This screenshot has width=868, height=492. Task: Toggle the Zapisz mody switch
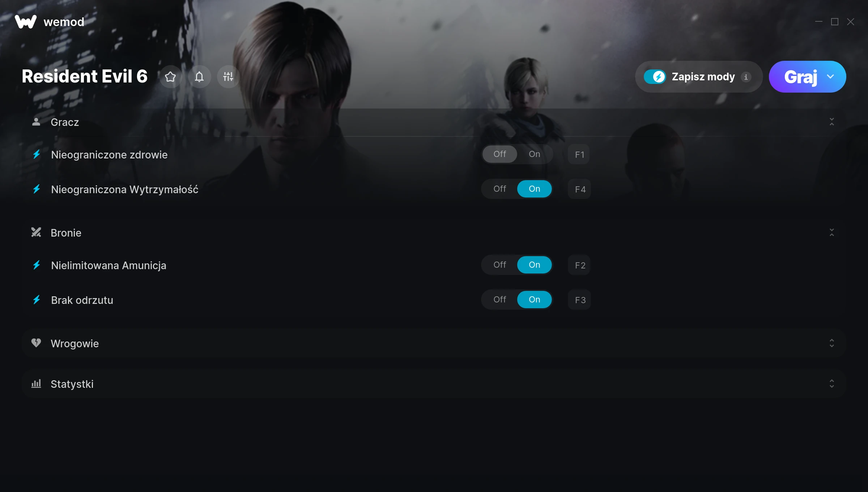(x=655, y=77)
